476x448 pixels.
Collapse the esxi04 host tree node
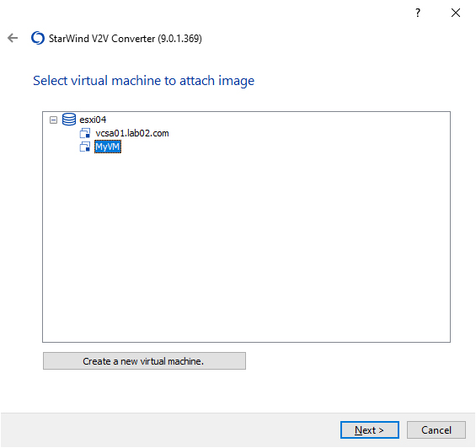tap(53, 120)
